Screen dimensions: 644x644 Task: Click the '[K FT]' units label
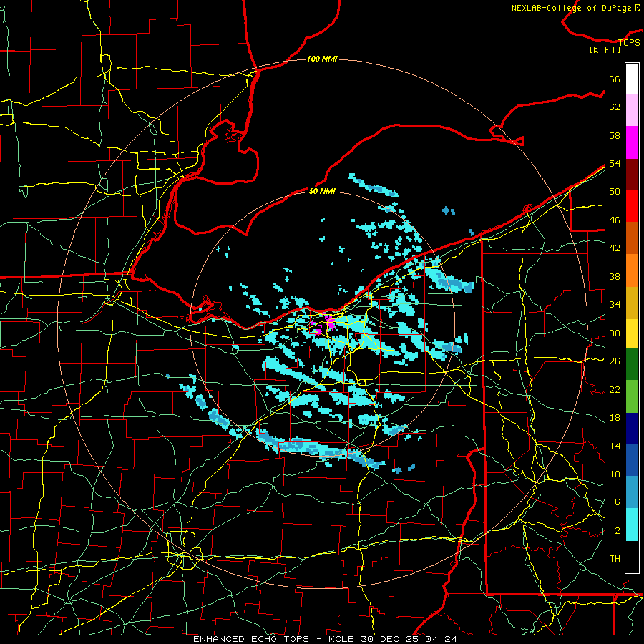605,49
